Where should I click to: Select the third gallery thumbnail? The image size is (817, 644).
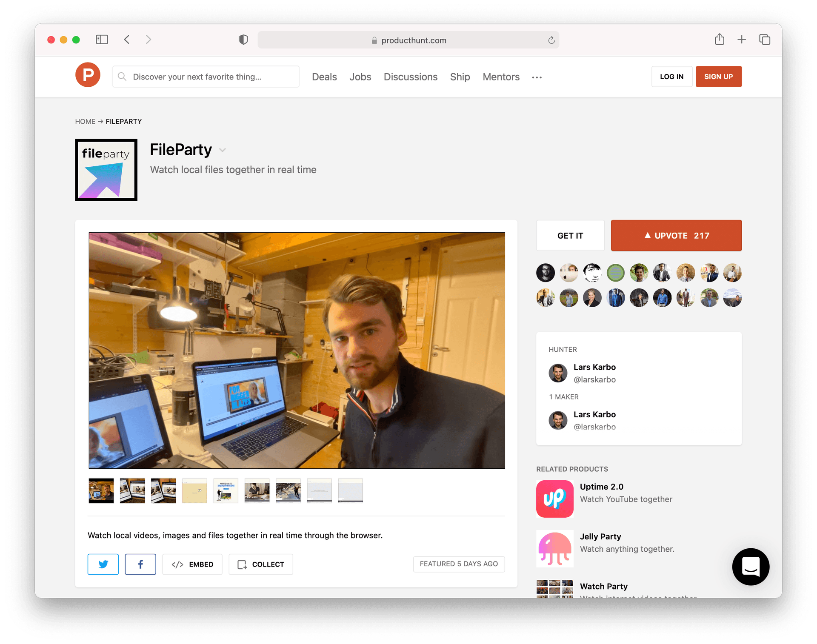163,491
